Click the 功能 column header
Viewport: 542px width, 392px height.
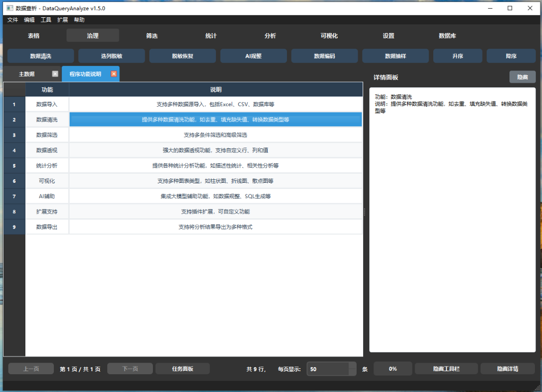pyautogui.click(x=47, y=90)
